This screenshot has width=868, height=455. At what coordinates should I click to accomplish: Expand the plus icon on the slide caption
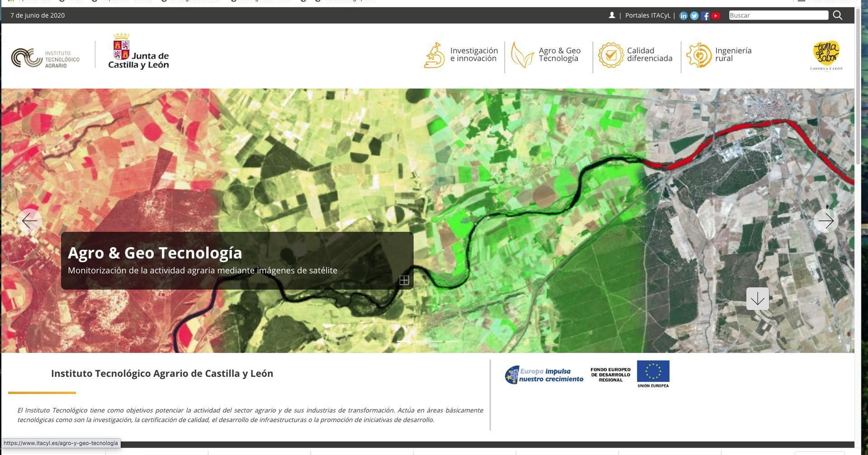pos(404,280)
